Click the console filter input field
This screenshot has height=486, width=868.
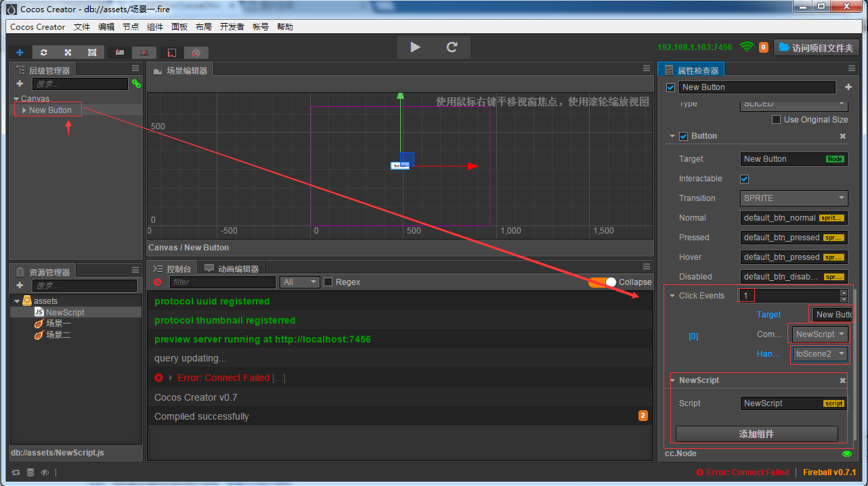(223, 282)
